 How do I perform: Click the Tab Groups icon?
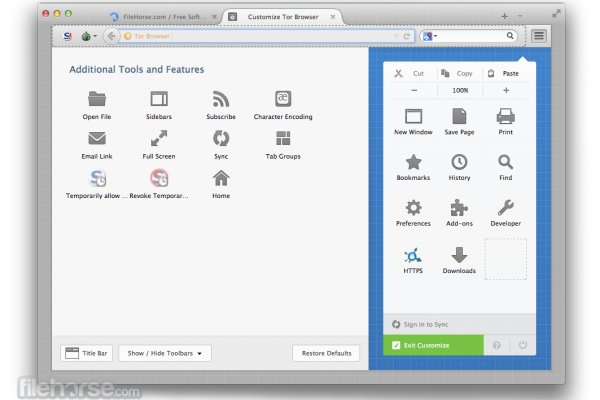click(283, 139)
